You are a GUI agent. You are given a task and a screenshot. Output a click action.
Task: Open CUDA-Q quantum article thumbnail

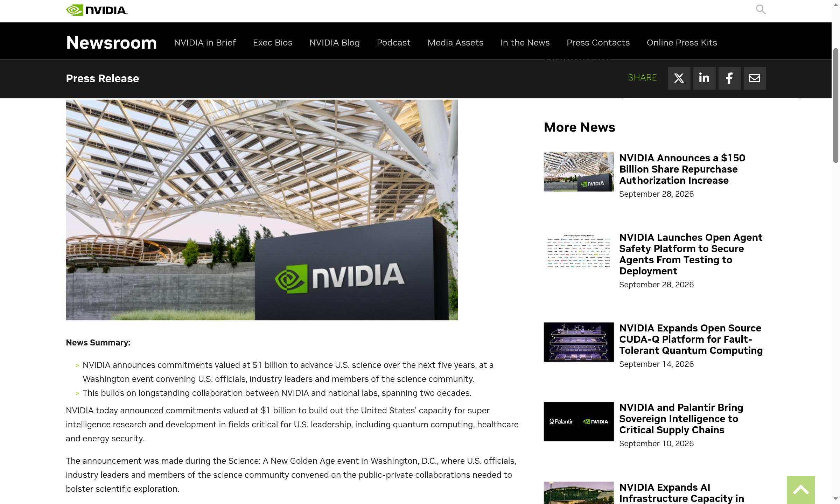tap(579, 342)
